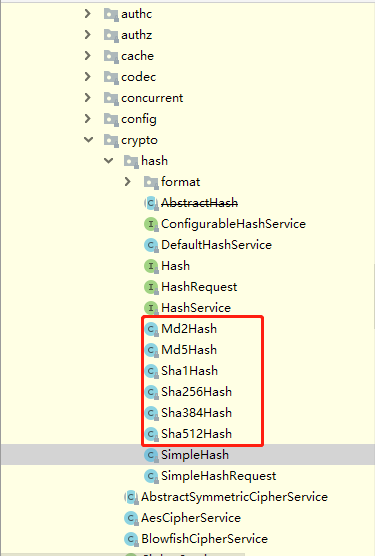This screenshot has height=556, width=375.
Task: Click the deprecated AbstractHash class icon
Action: click(x=151, y=203)
